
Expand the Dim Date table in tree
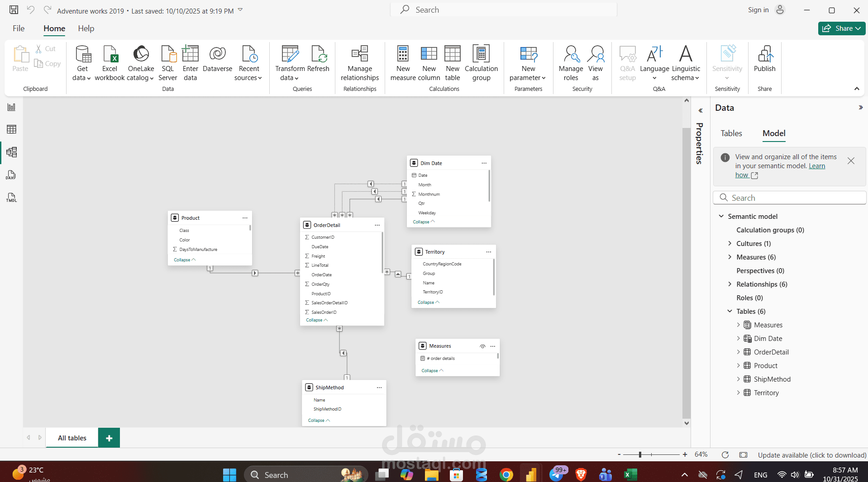738,338
